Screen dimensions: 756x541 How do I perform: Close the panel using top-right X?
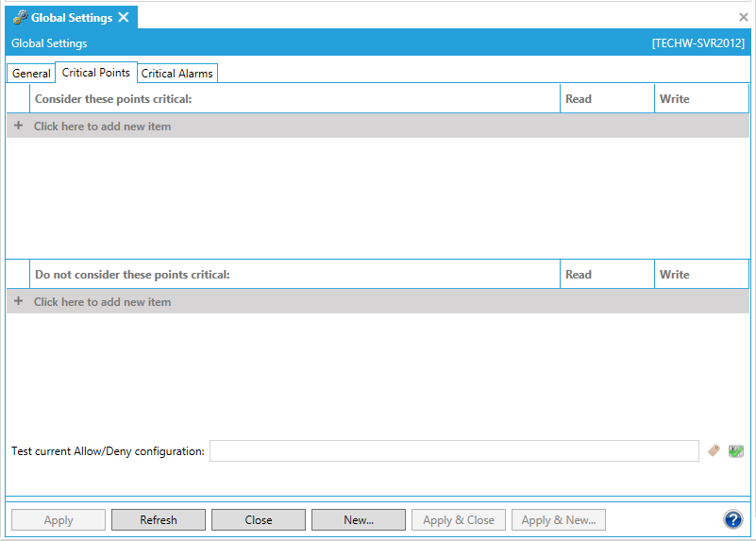point(743,17)
